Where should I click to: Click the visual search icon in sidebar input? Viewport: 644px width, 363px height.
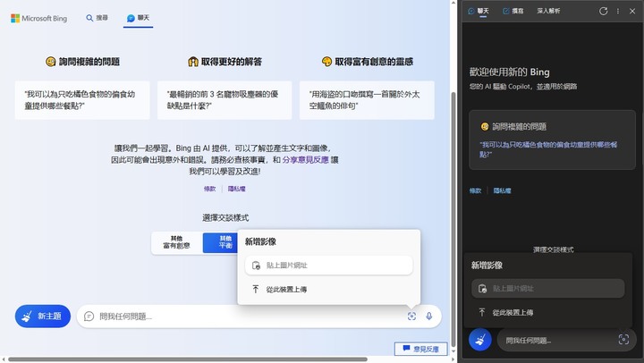click(623, 339)
